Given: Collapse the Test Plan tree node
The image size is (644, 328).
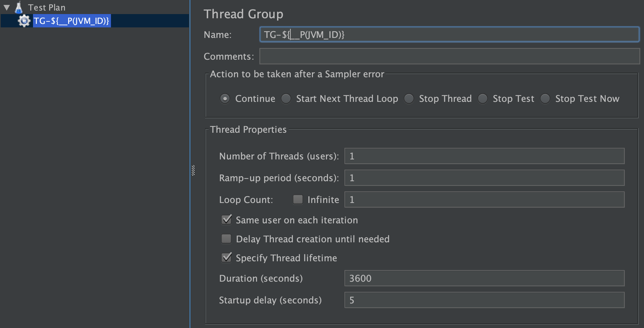Looking at the screenshot, I should pyautogui.click(x=7, y=7).
